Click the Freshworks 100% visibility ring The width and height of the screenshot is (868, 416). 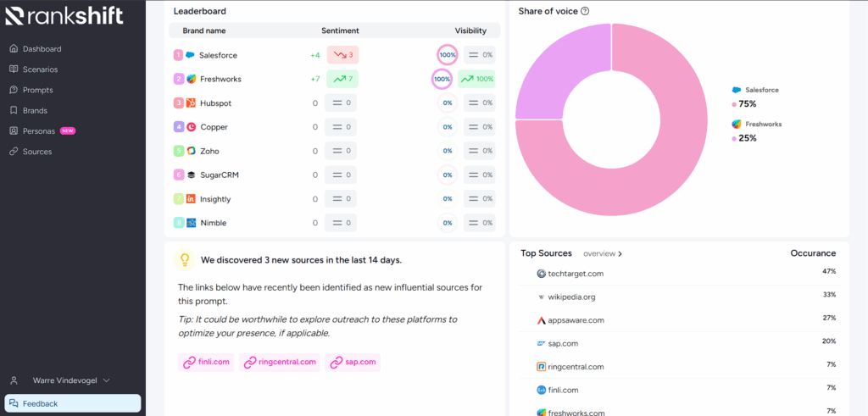(x=442, y=79)
